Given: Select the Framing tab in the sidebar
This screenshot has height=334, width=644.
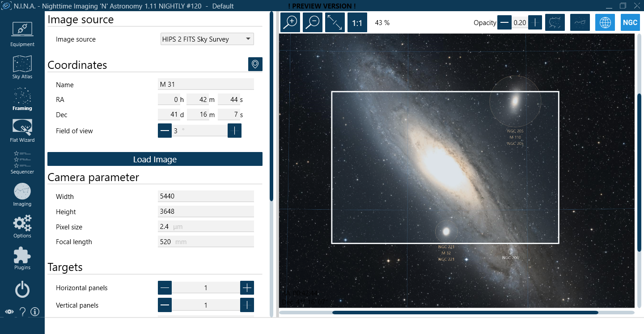Looking at the screenshot, I should coord(22,98).
